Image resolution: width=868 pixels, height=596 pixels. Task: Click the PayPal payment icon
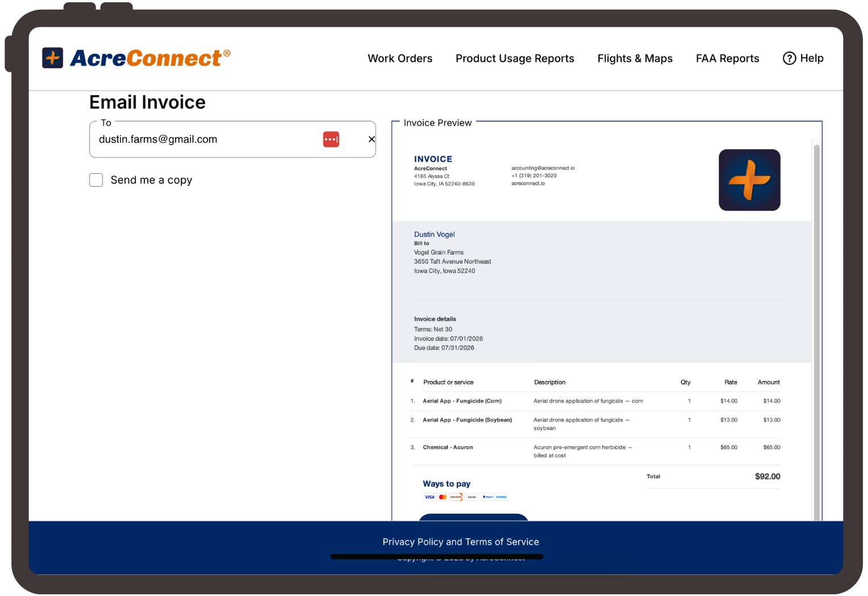(x=488, y=497)
